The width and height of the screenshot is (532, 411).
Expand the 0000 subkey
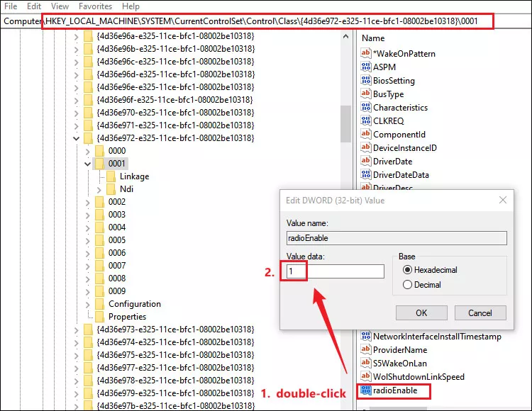87,151
